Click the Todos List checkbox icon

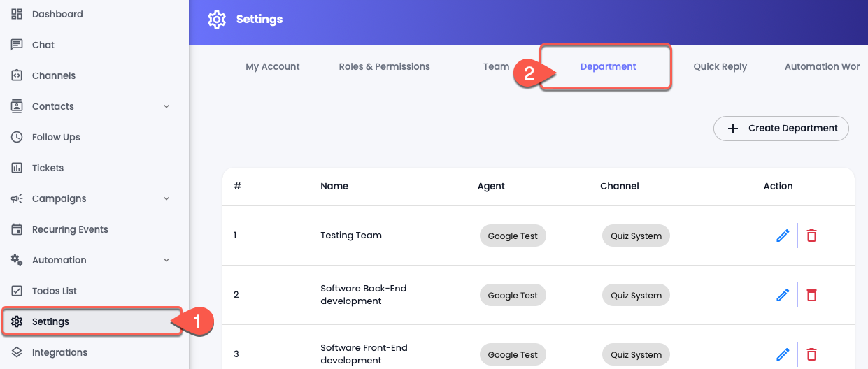coord(17,291)
